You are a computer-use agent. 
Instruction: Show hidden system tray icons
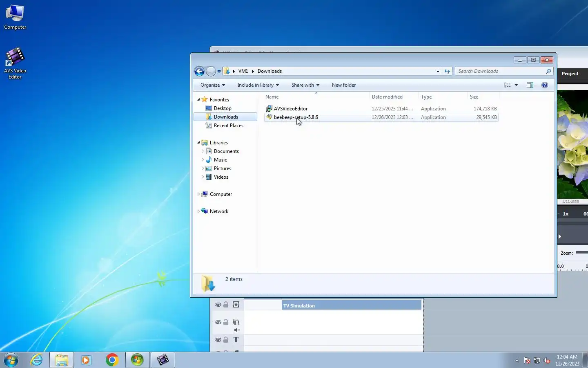click(517, 360)
